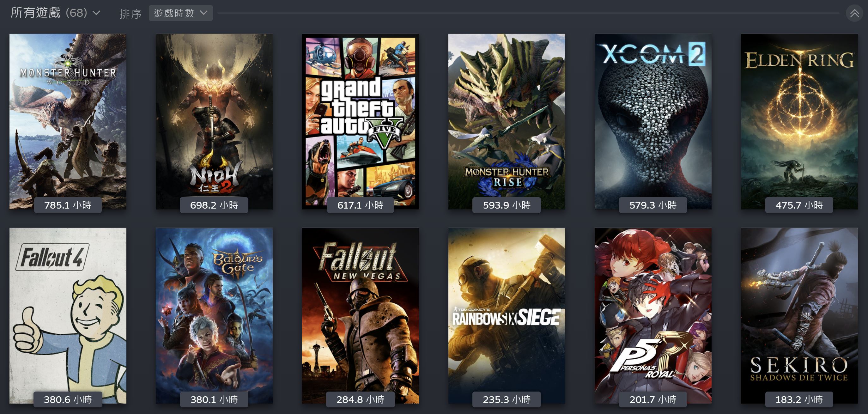Collapse section with double chevron up icon
868x414 pixels.
[854, 14]
